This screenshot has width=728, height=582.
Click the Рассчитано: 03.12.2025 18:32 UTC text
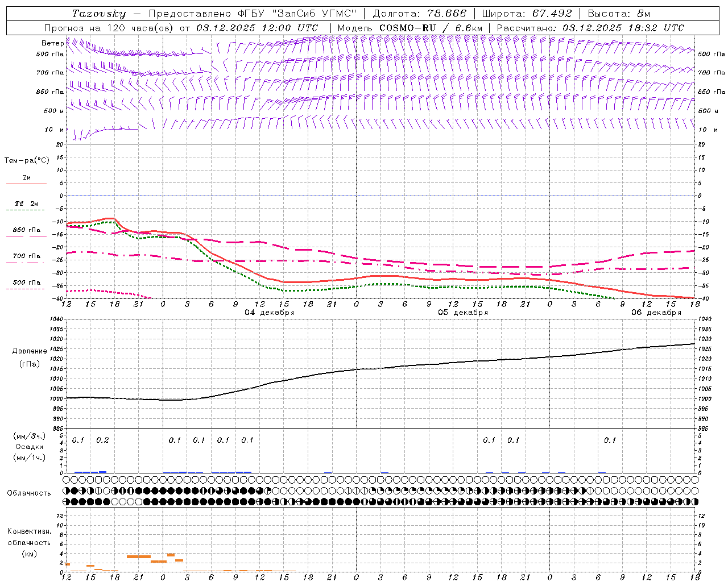click(x=590, y=28)
